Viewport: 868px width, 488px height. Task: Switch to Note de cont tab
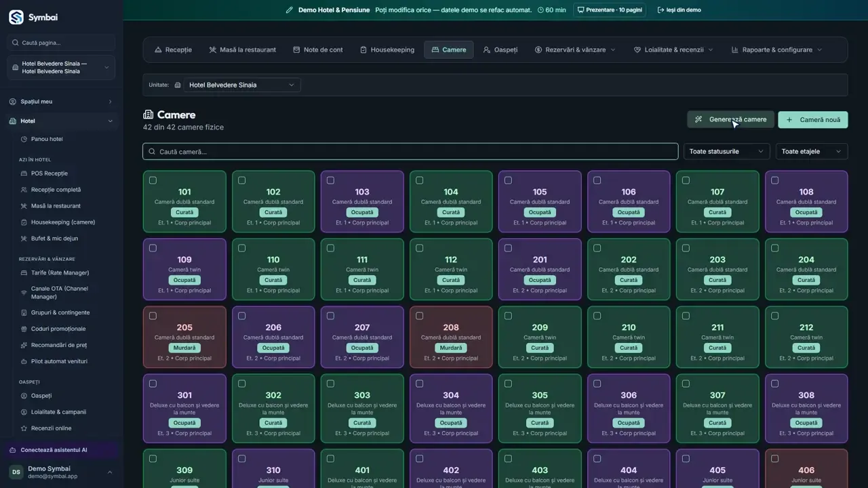[318, 49]
